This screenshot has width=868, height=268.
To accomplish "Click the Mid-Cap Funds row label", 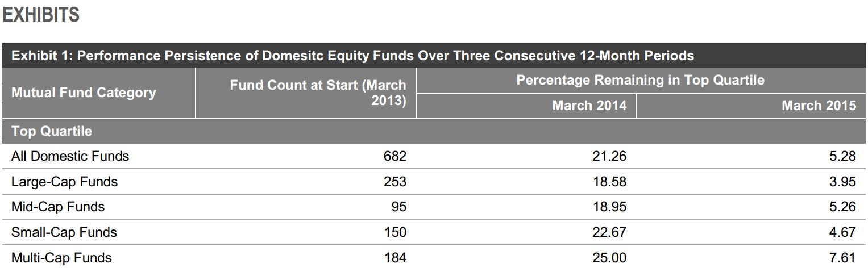I will 58,207.
